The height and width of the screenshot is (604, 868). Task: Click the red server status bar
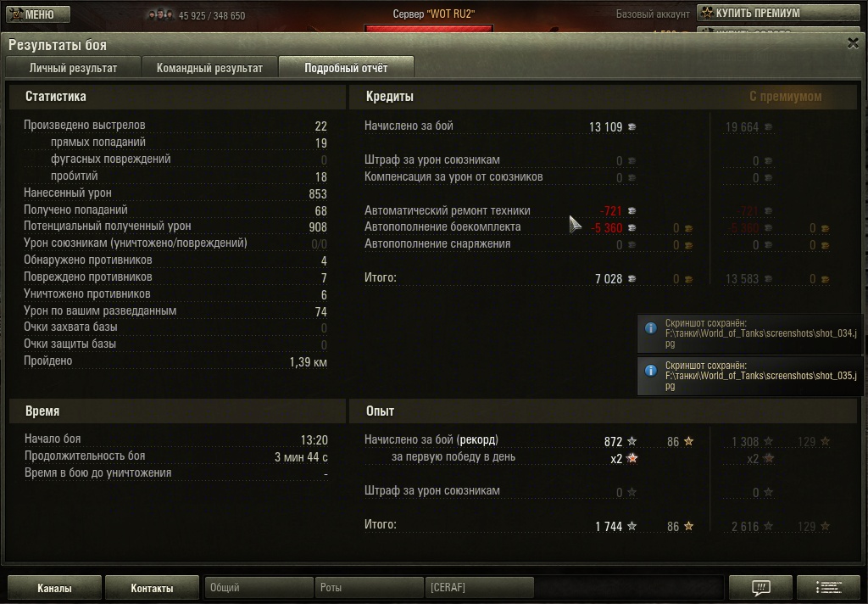[428, 30]
